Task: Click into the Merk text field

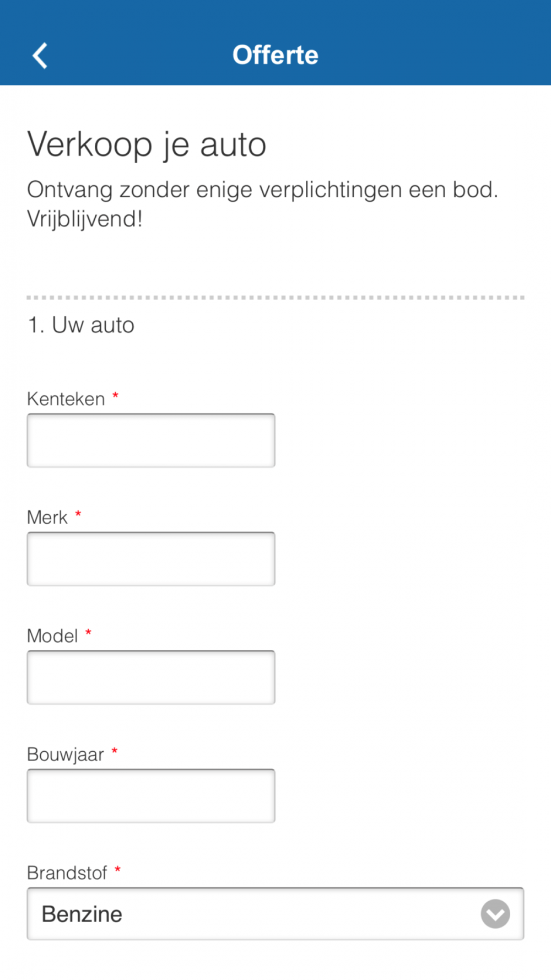Action: pyautogui.click(x=151, y=559)
